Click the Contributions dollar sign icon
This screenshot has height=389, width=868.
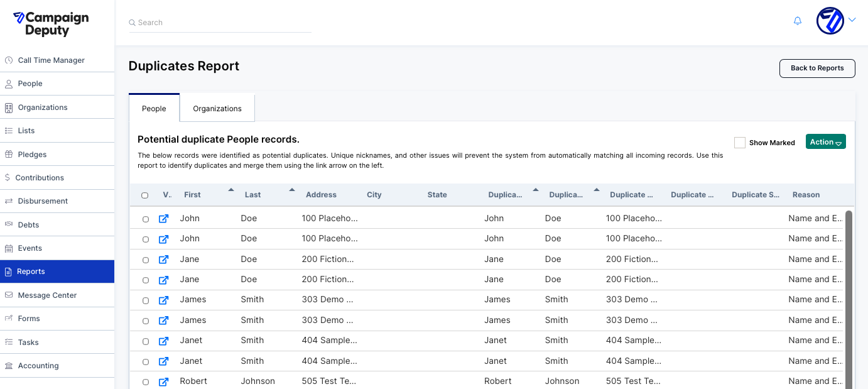click(8, 178)
